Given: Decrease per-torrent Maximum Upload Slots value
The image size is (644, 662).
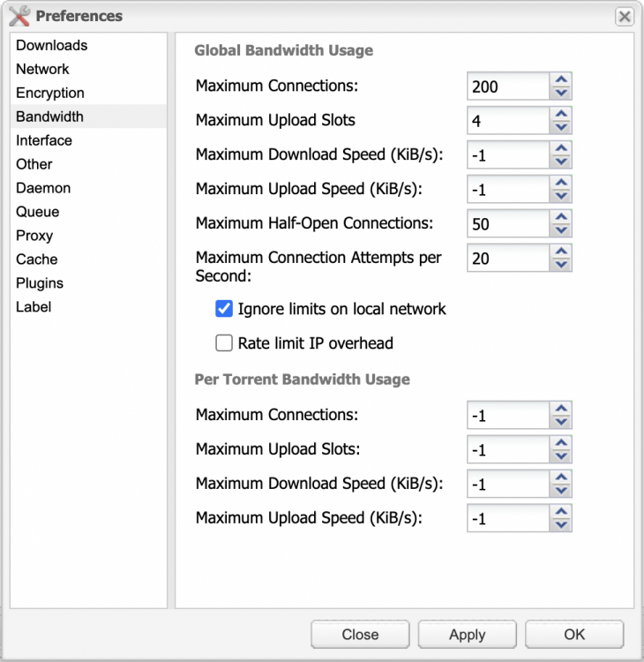Looking at the screenshot, I should [561, 456].
